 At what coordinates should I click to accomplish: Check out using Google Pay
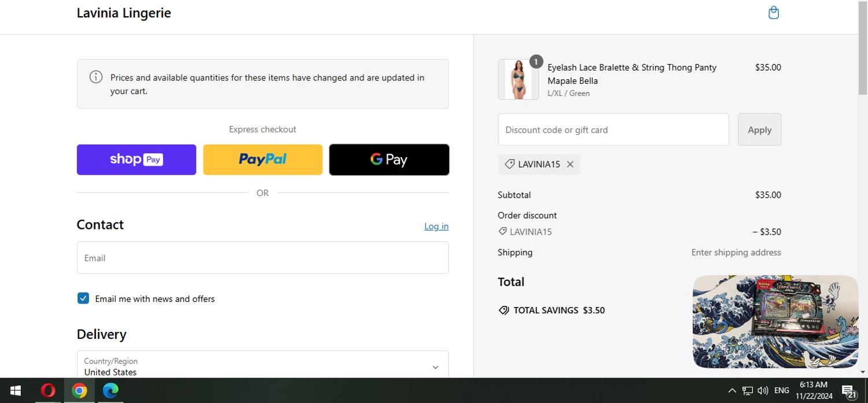tap(389, 160)
